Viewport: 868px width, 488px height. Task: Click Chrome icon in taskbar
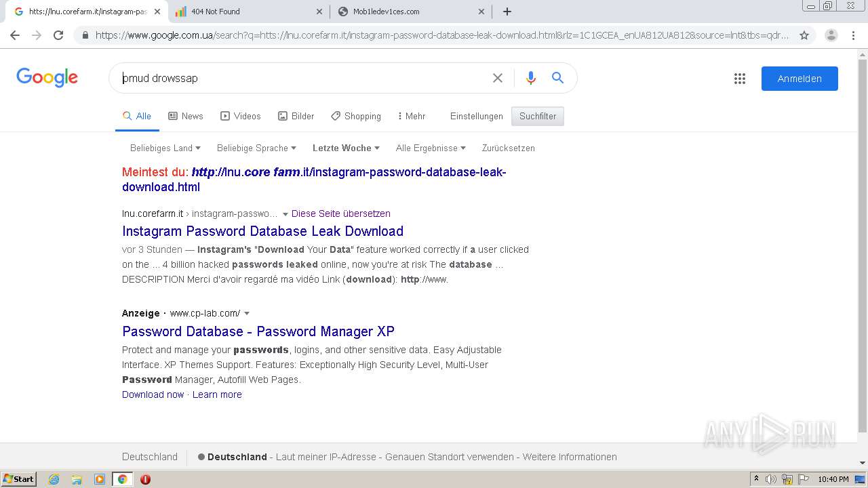tap(122, 479)
